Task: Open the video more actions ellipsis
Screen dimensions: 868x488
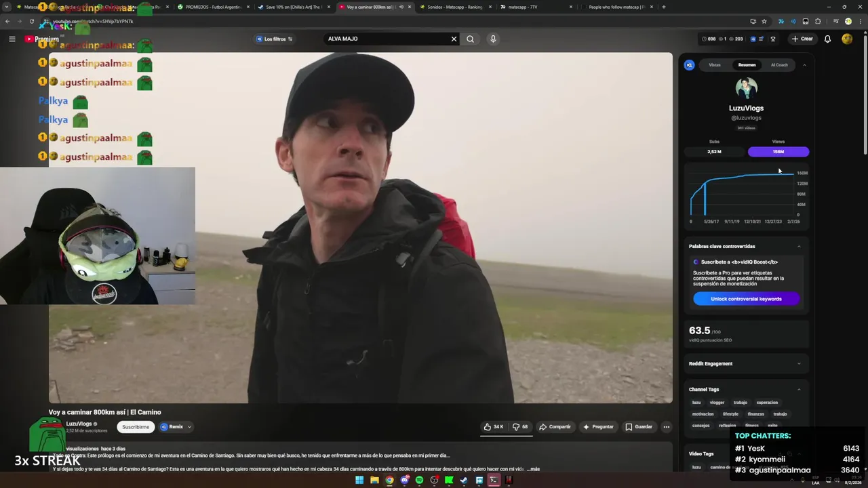Action: [667, 427]
